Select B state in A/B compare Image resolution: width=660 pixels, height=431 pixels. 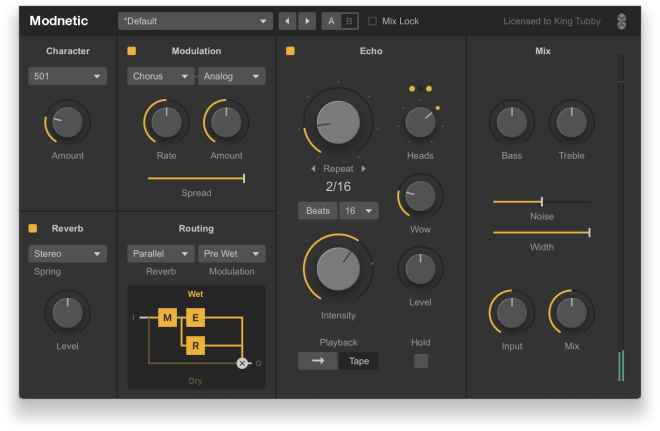coord(349,21)
